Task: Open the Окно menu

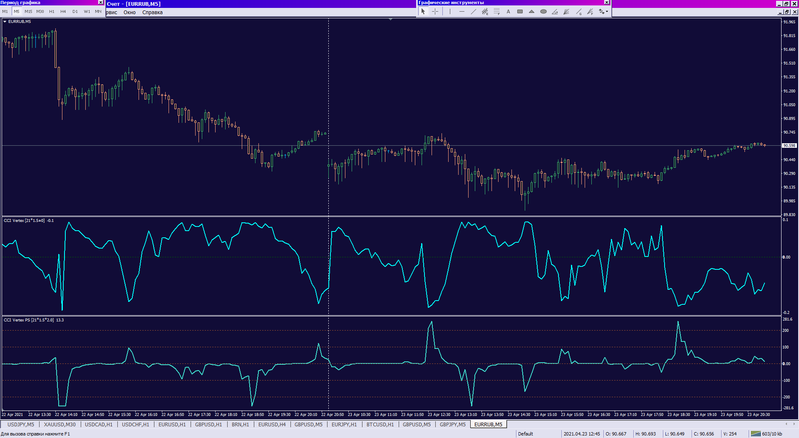Action: click(x=129, y=12)
